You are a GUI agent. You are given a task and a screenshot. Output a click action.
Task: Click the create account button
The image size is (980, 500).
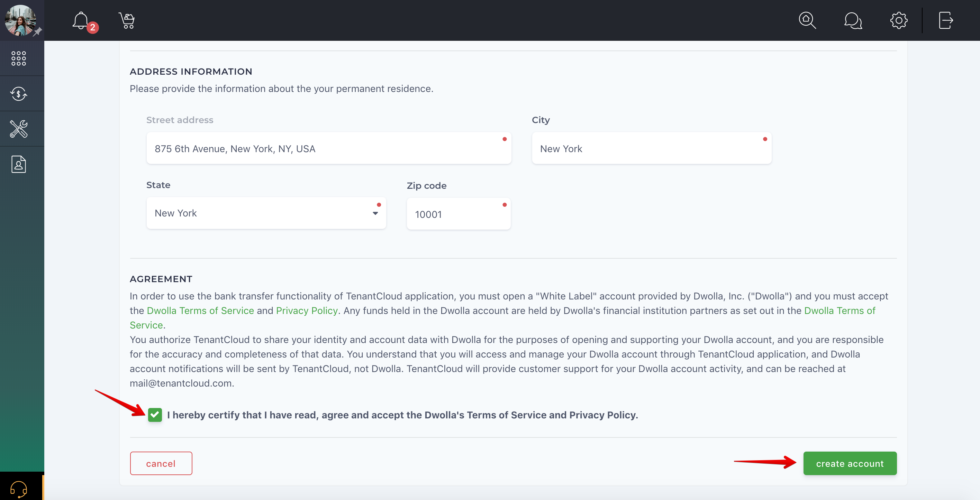[850, 463]
